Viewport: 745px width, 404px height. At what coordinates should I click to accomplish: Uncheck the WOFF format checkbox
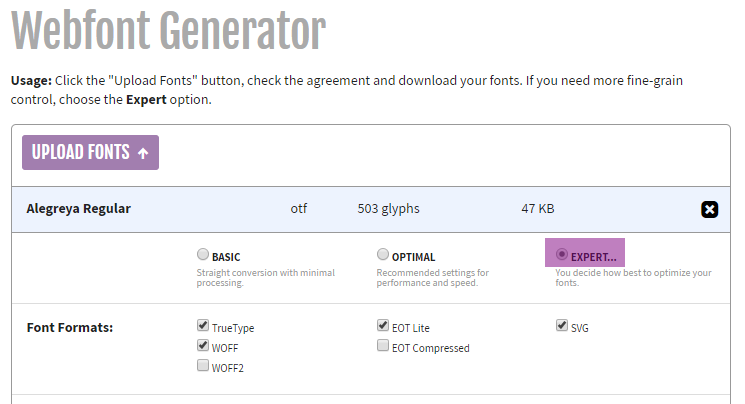coord(203,346)
